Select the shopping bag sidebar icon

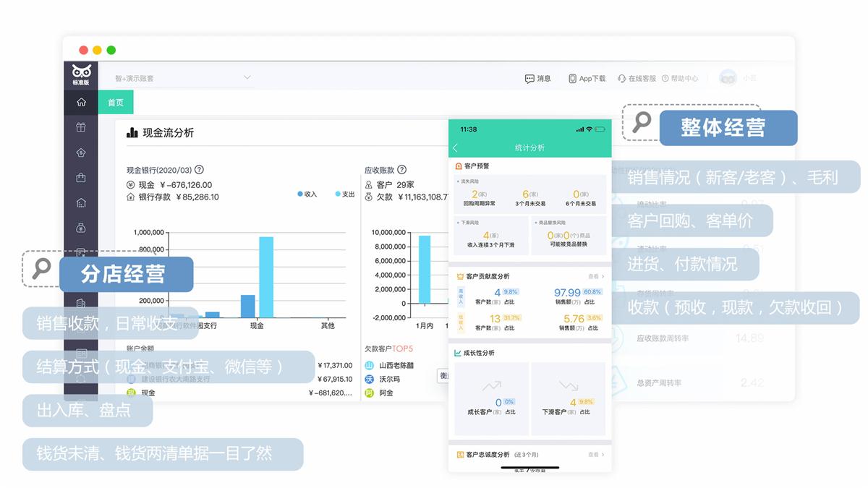tap(81, 178)
